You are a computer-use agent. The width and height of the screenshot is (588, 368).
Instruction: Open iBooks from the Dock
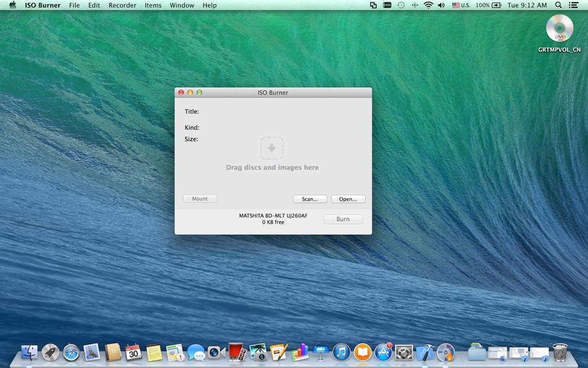click(362, 353)
